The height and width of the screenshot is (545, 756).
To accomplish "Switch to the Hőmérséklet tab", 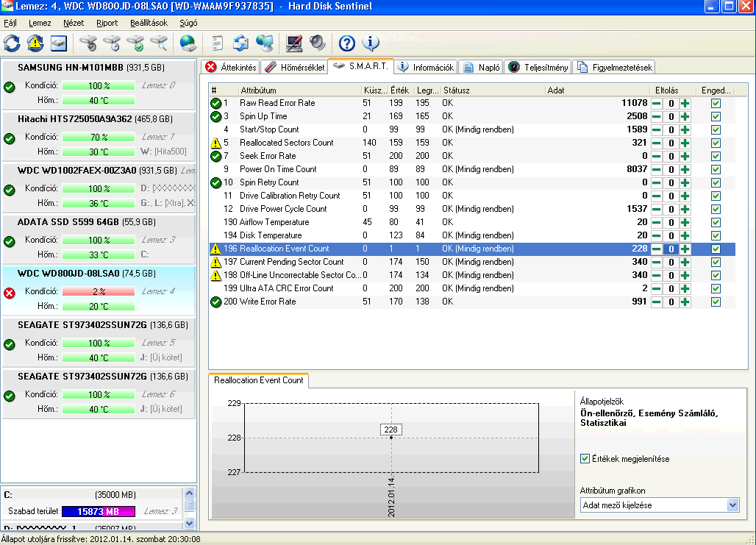I will click(x=295, y=67).
